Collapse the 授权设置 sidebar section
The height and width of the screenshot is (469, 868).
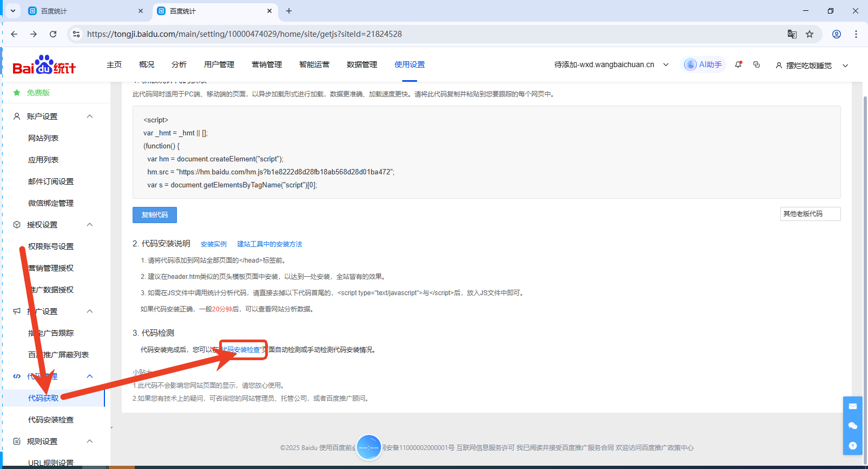click(90, 225)
